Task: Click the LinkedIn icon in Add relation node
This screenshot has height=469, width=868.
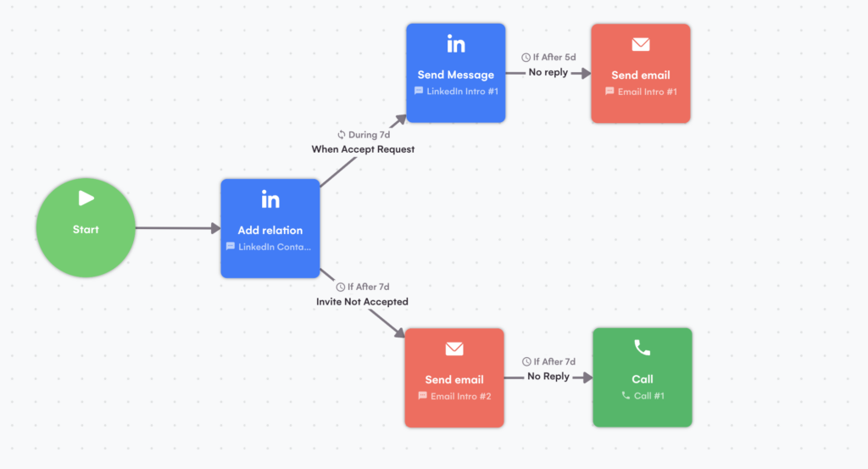Action: pyautogui.click(x=270, y=200)
